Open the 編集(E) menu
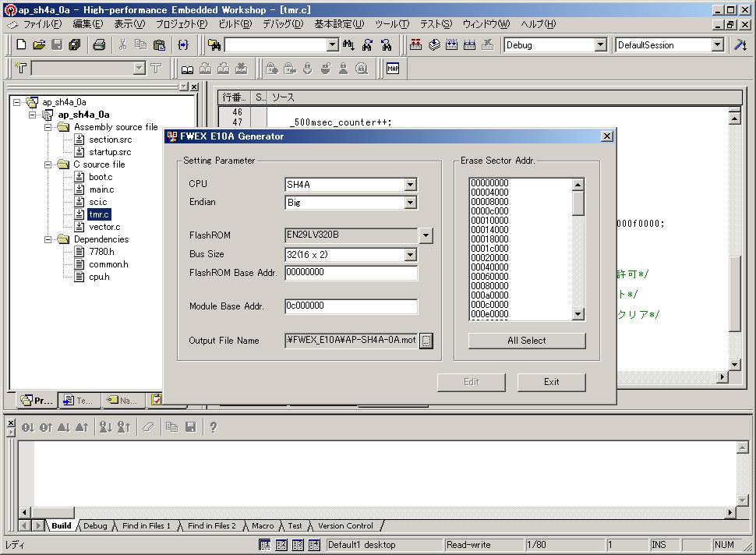 [x=88, y=24]
